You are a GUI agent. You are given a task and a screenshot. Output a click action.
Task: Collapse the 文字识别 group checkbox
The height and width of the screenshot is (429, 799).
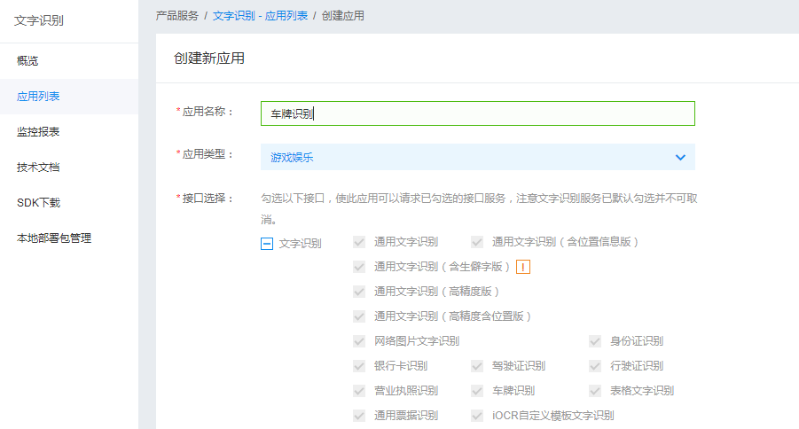click(267, 244)
